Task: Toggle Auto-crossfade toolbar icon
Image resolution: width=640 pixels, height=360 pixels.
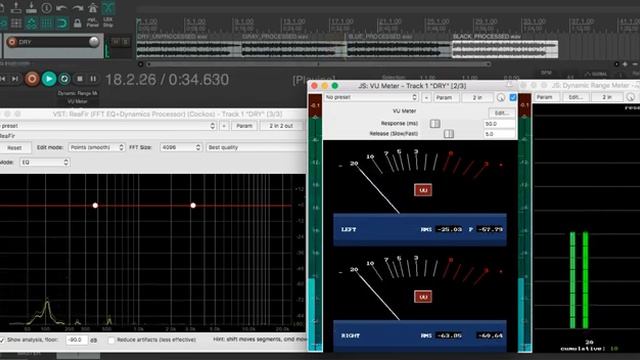Action: click(x=108, y=7)
